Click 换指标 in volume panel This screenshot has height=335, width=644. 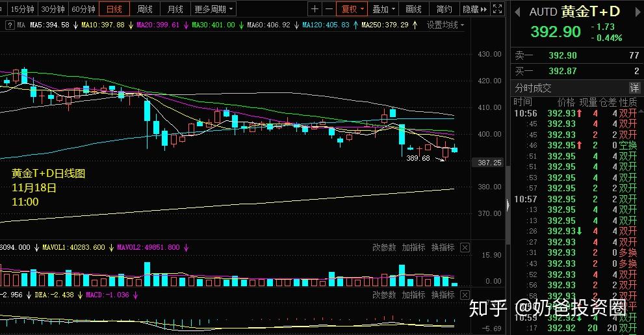click(443, 247)
